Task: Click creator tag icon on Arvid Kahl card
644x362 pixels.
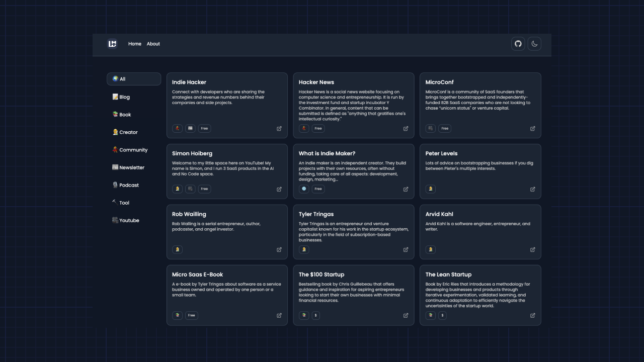Action: [431, 249]
